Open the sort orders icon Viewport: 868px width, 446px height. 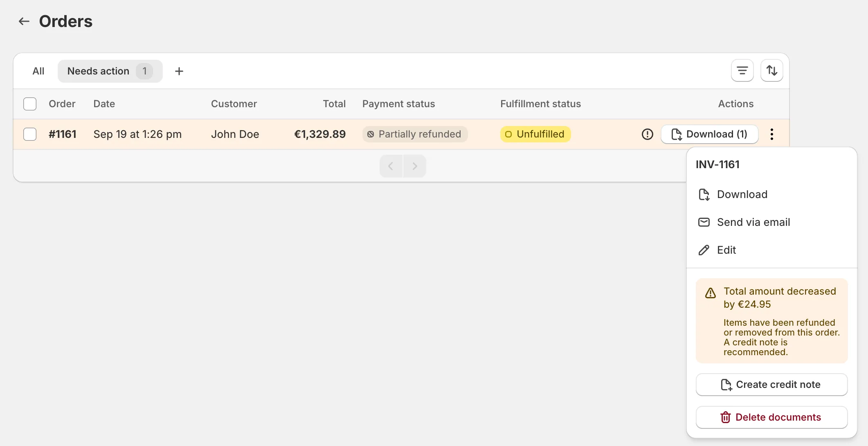point(771,71)
